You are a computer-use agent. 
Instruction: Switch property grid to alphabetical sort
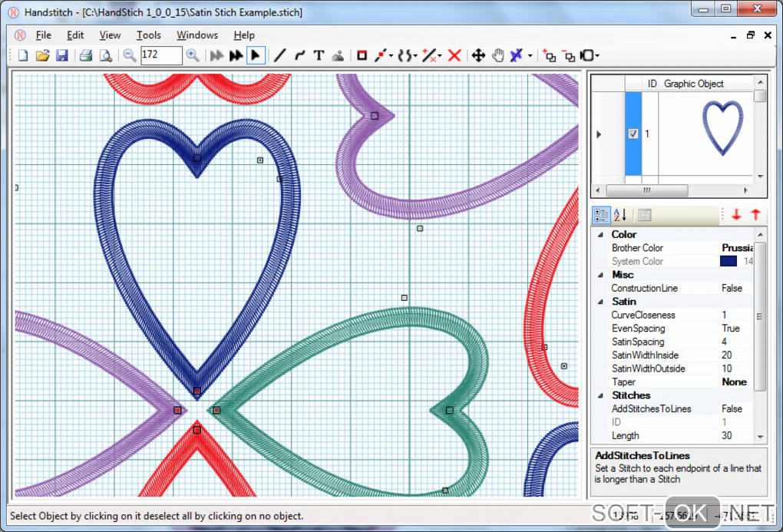(x=620, y=215)
